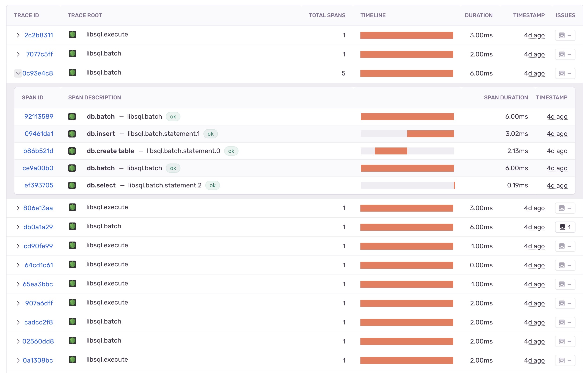This screenshot has height=373, width=588.
Task: Expand trace 7077c5ff row
Action: 18,54
